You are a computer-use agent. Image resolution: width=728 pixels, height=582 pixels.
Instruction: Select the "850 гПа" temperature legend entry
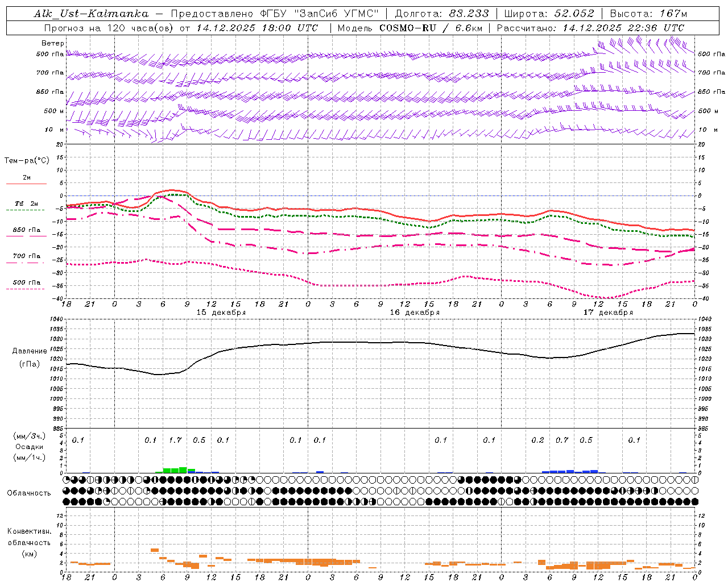[x=27, y=230]
